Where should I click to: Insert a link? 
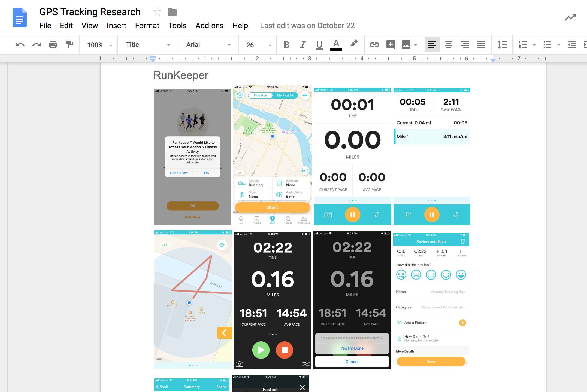374,45
